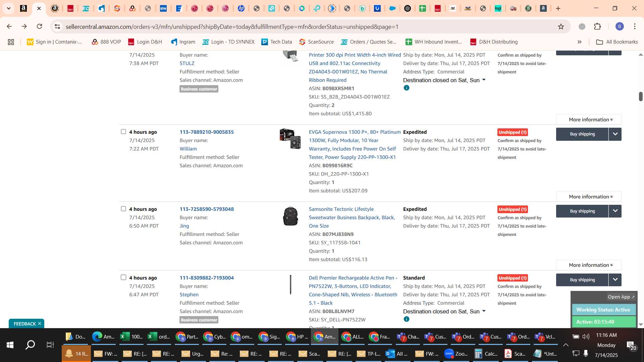The image size is (644, 362).
Task: Open volume control in system tray
Action: click(x=586, y=337)
